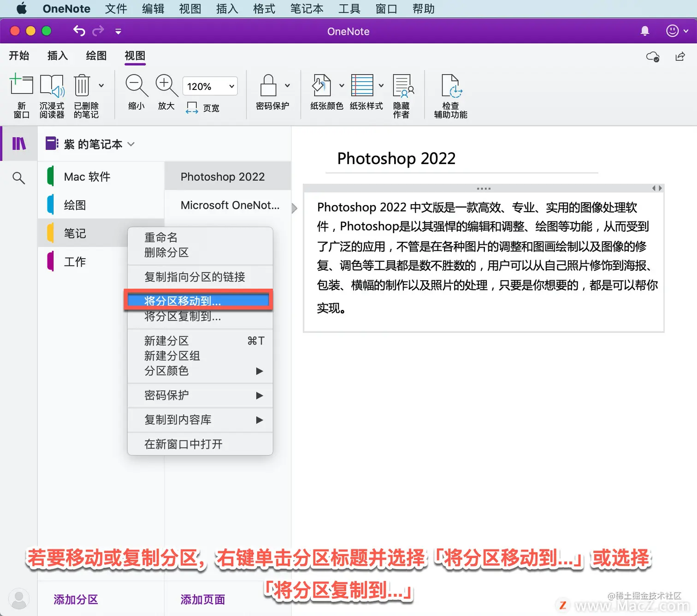This screenshot has width=697, height=616.
Task: Click the Undo arrow in the title bar
Action: (x=79, y=31)
